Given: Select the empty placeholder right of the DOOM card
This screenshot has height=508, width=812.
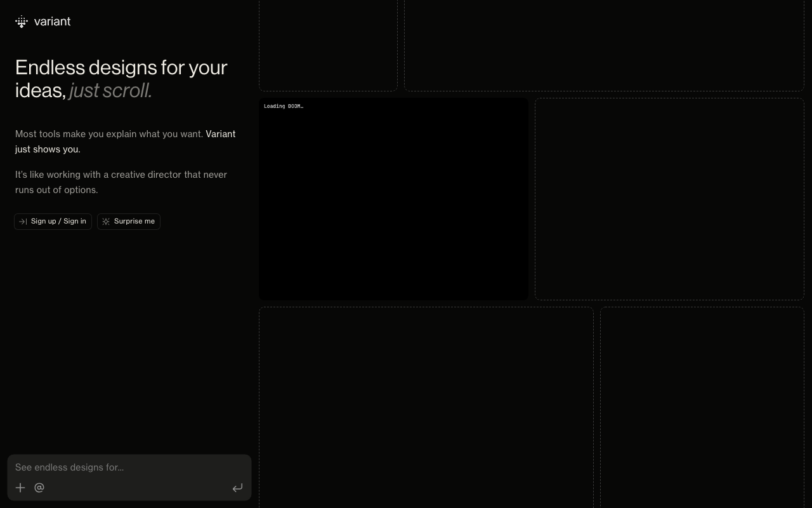Looking at the screenshot, I should click(669, 199).
